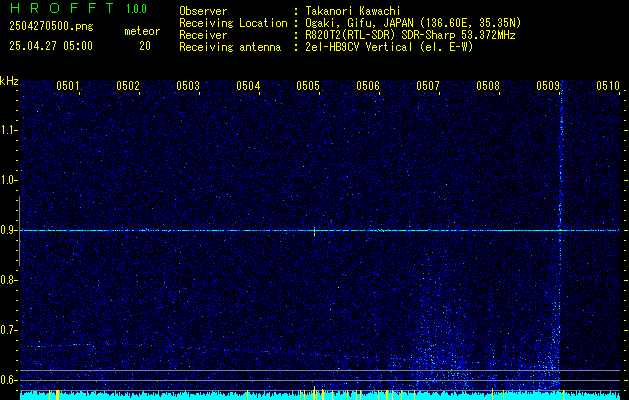
Task: Click the Receiver label
Action: [x=203, y=35]
